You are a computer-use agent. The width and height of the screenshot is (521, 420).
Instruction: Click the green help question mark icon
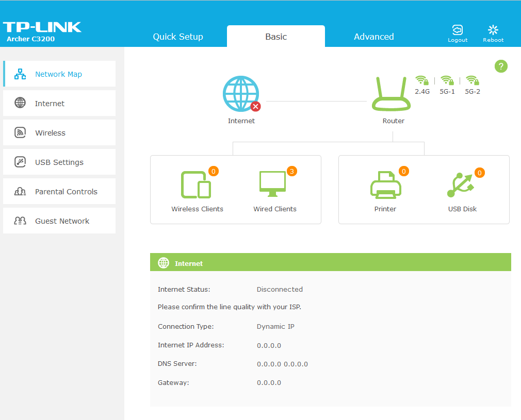(x=501, y=66)
